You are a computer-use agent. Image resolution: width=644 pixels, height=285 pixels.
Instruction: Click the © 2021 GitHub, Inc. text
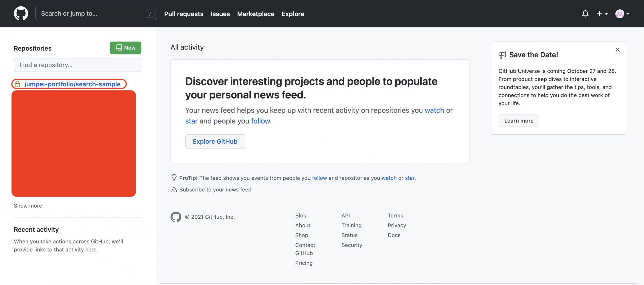(210, 217)
